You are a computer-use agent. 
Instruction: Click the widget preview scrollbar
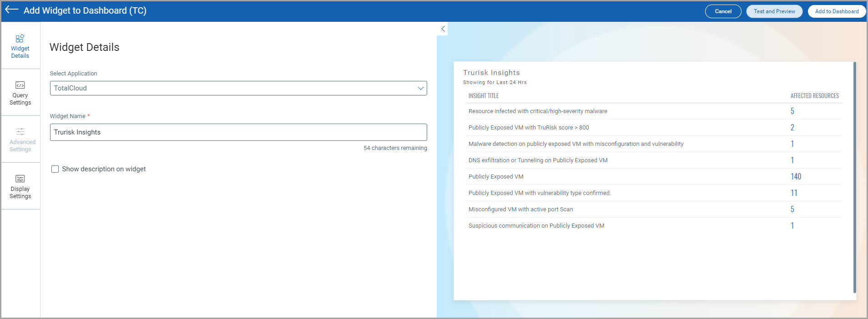point(854,177)
